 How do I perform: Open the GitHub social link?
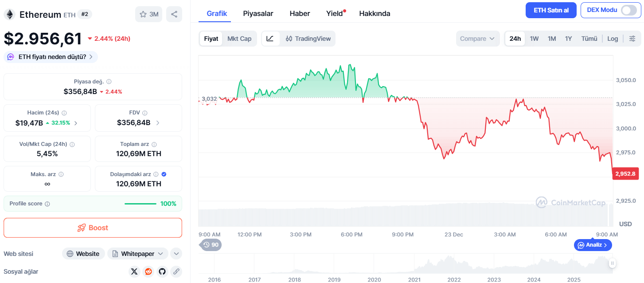point(162,271)
